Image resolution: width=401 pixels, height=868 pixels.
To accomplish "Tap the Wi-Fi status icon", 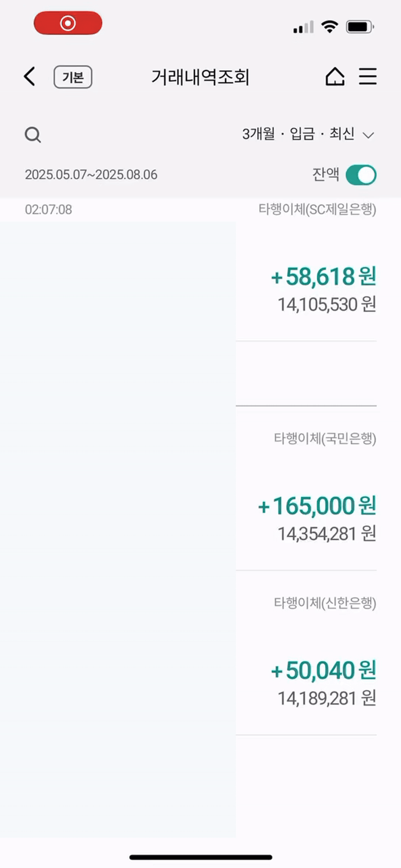I will pyautogui.click(x=329, y=27).
